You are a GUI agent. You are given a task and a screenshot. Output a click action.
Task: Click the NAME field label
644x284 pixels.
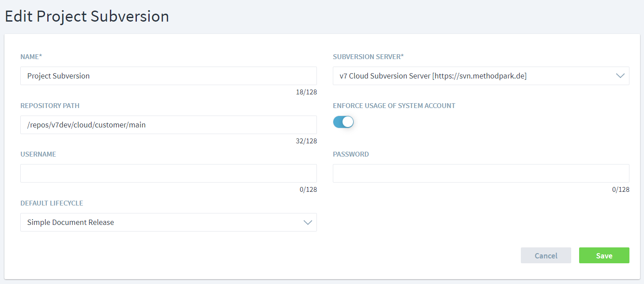[x=31, y=57]
